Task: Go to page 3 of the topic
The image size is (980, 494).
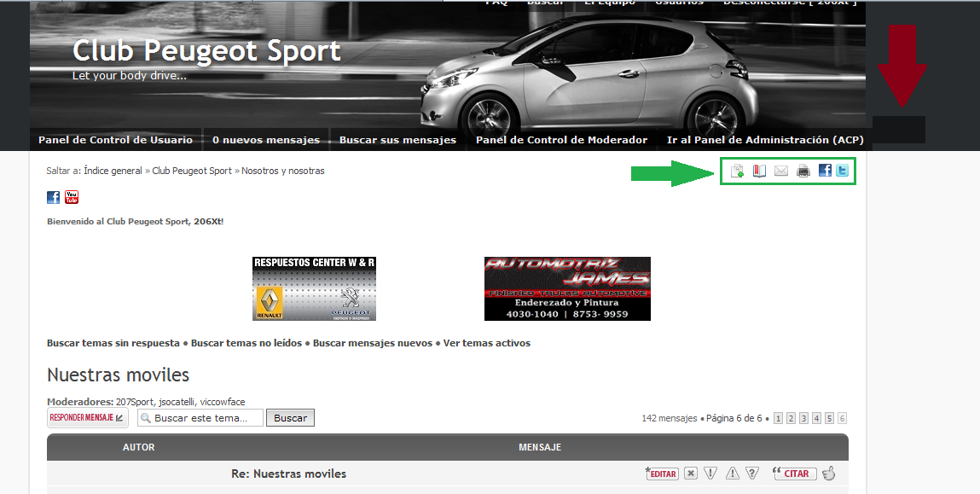Action: [803, 418]
